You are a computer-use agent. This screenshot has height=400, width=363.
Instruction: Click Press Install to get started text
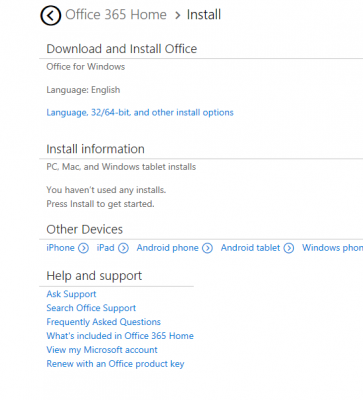pyautogui.click(x=100, y=204)
